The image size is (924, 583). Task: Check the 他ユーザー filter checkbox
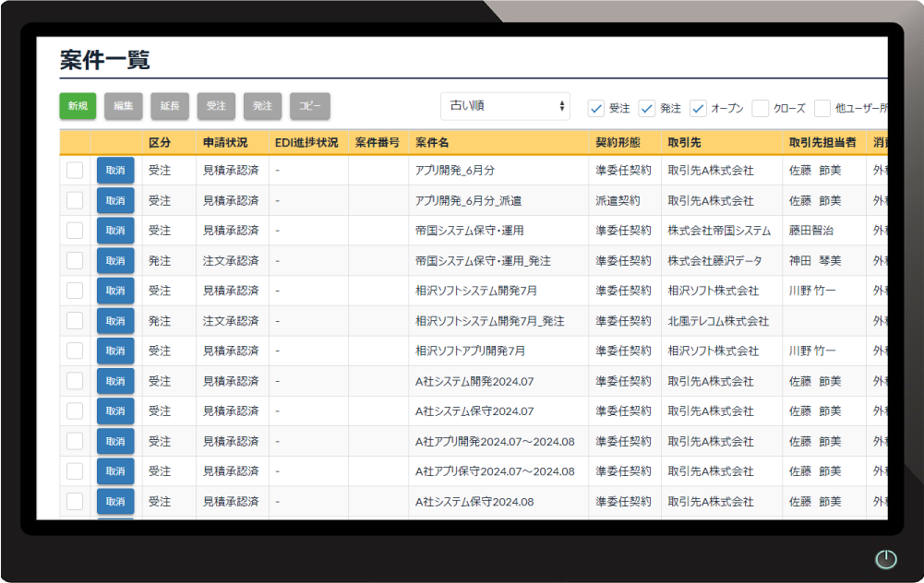[x=822, y=108]
